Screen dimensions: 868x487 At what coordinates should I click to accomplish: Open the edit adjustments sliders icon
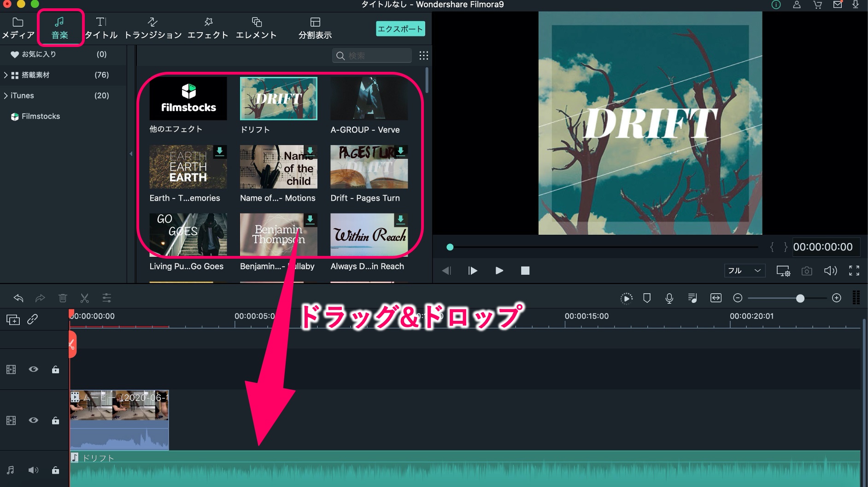pyautogui.click(x=106, y=298)
